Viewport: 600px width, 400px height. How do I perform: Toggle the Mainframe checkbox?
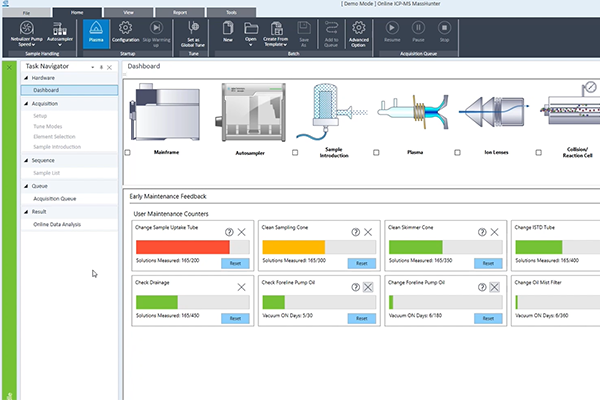tap(128, 152)
